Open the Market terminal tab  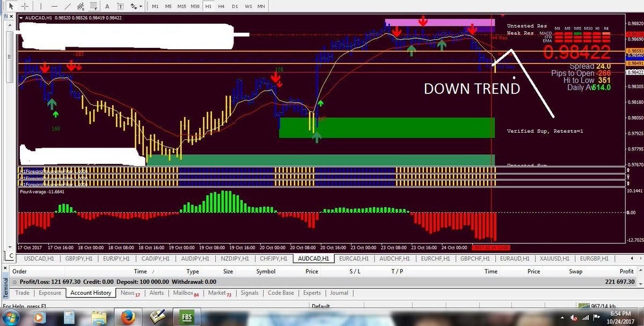pos(219,293)
